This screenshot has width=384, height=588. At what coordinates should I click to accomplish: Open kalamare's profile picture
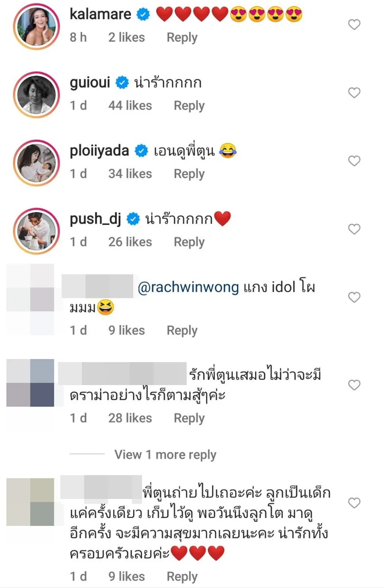coord(36,26)
